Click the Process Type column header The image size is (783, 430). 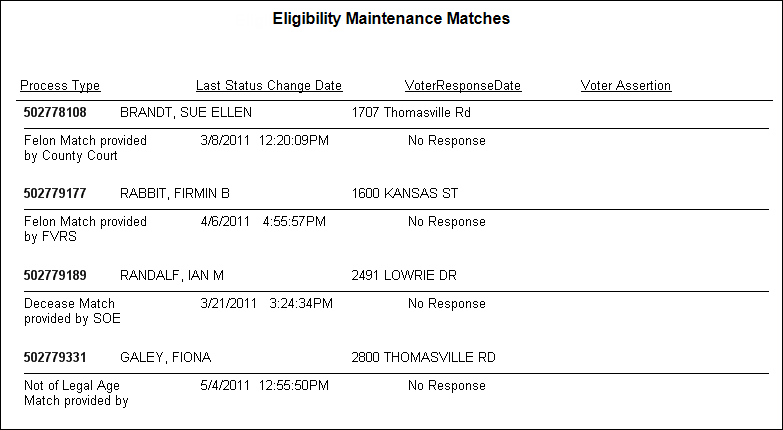[60, 86]
